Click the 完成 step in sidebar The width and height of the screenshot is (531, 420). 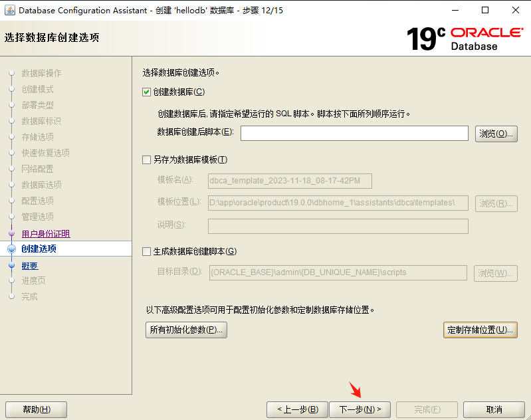pos(29,296)
